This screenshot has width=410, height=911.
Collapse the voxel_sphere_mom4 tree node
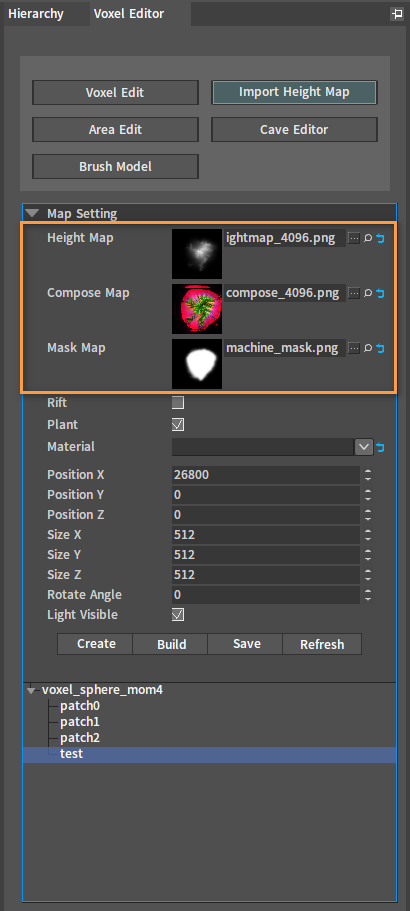click(31, 691)
